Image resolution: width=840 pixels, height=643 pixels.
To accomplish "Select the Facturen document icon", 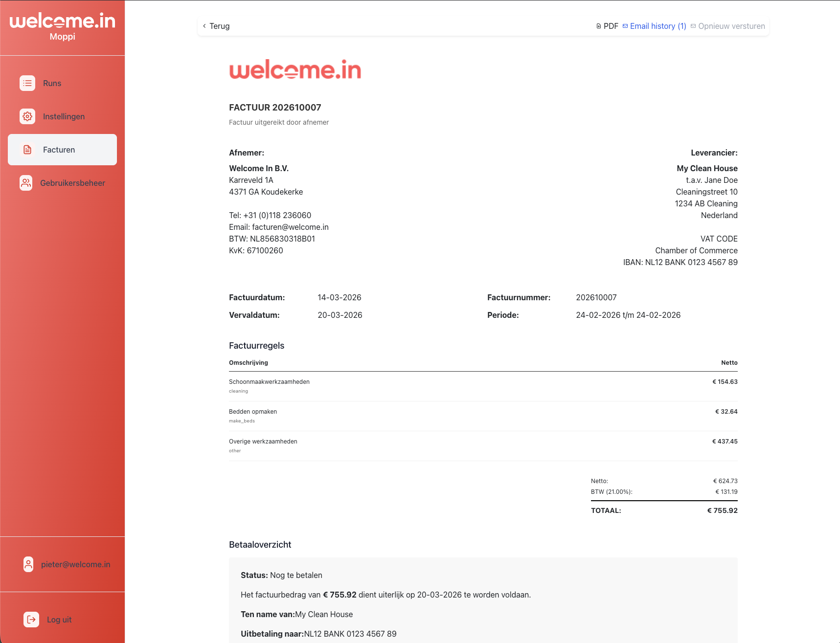I will (27, 150).
